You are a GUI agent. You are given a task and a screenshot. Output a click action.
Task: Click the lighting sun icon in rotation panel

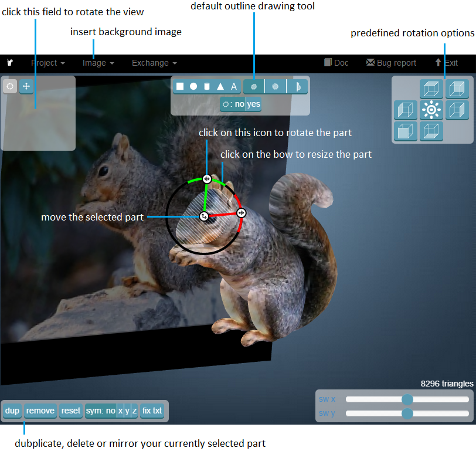pyautogui.click(x=431, y=110)
